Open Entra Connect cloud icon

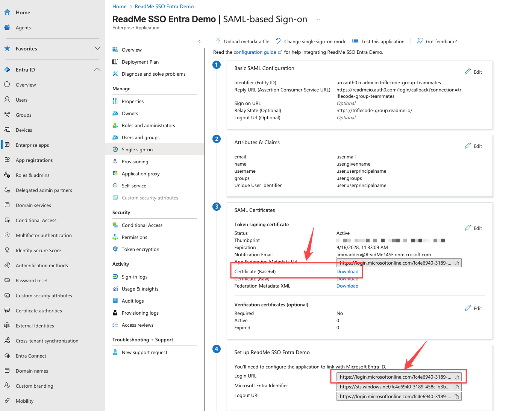[x=7, y=356]
